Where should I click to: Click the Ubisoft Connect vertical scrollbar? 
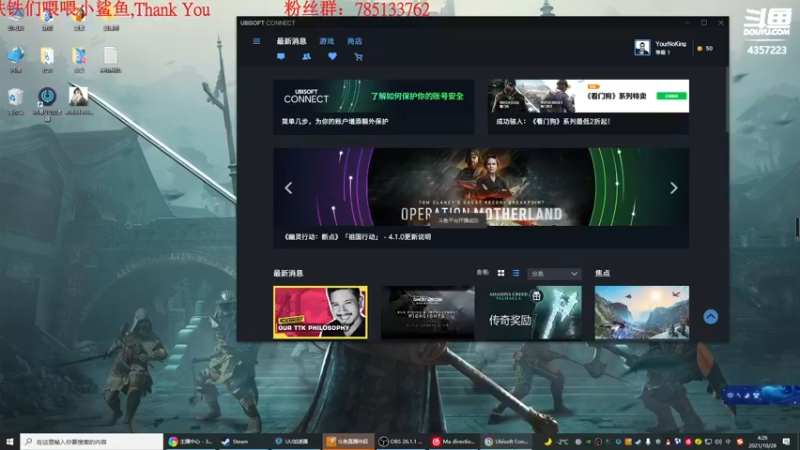[727, 99]
